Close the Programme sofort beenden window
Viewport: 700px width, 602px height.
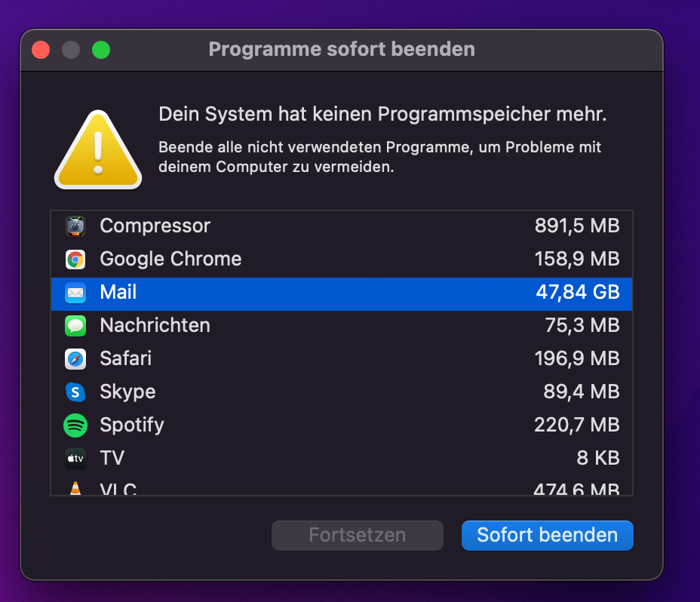point(41,50)
